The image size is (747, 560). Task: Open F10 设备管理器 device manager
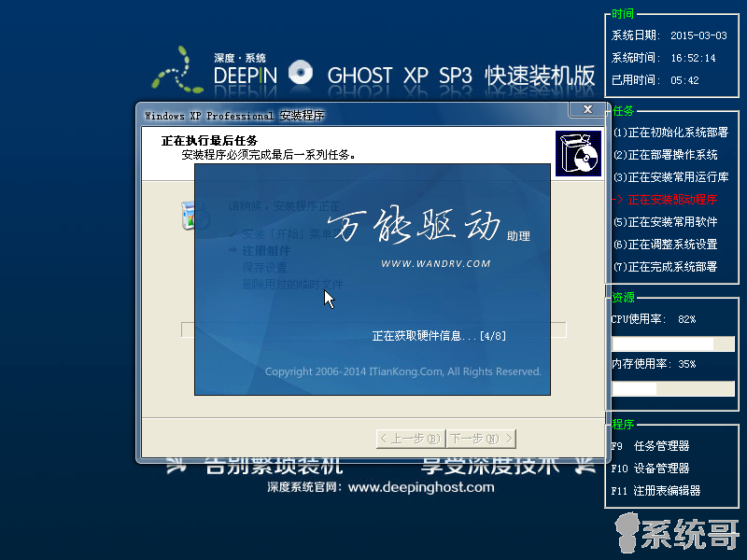click(650, 469)
